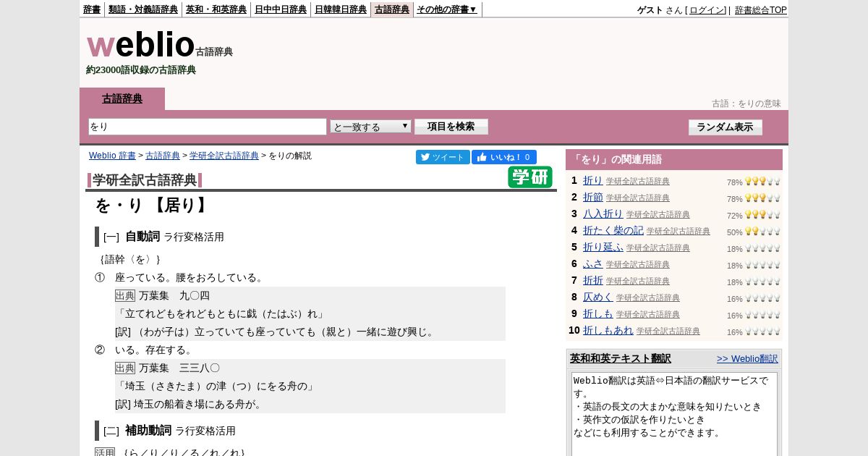Click the search input field containing をり
The height and width of the screenshot is (456, 868).
click(x=208, y=127)
